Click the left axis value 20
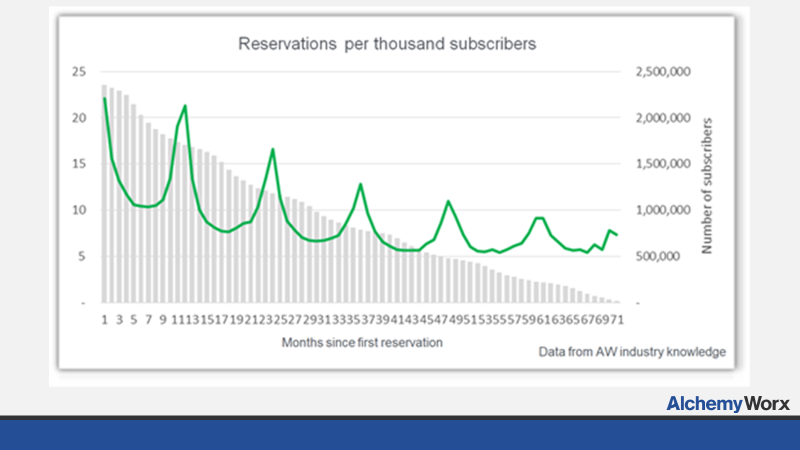The height and width of the screenshot is (450, 800). coord(79,118)
